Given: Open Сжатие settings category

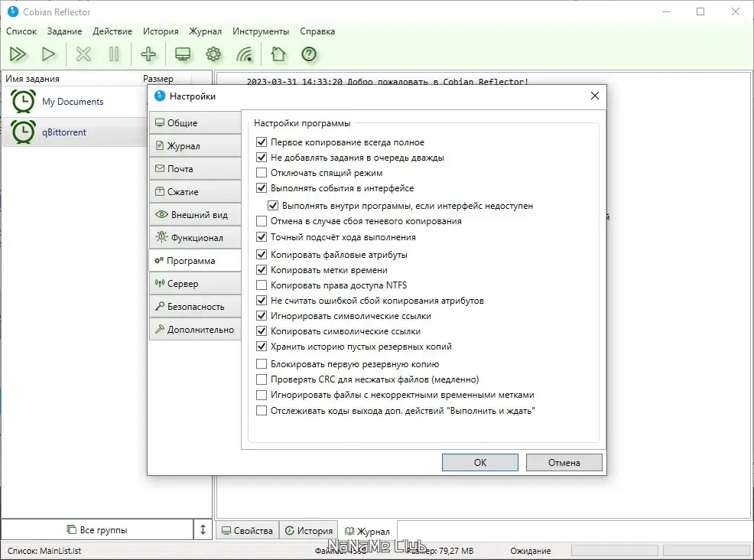Looking at the screenshot, I should click(x=195, y=191).
